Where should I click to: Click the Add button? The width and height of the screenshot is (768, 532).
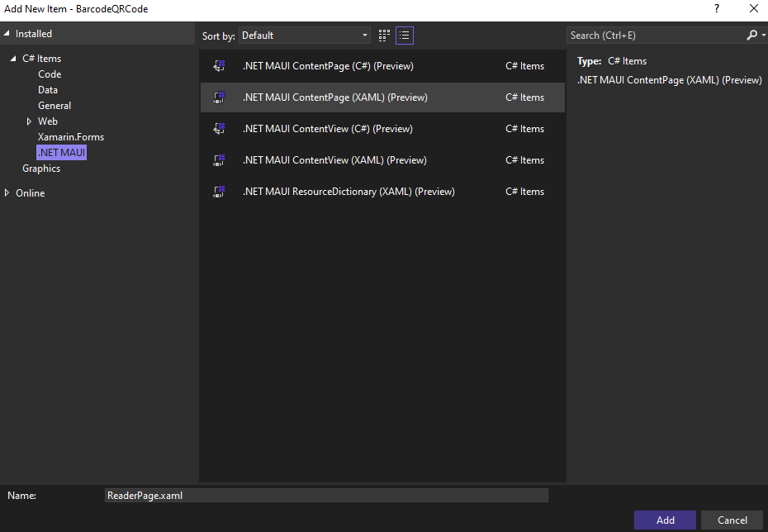click(x=665, y=520)
